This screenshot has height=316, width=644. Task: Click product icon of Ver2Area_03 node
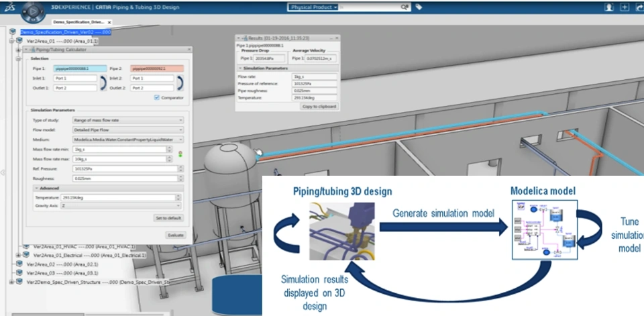[19, 272]
